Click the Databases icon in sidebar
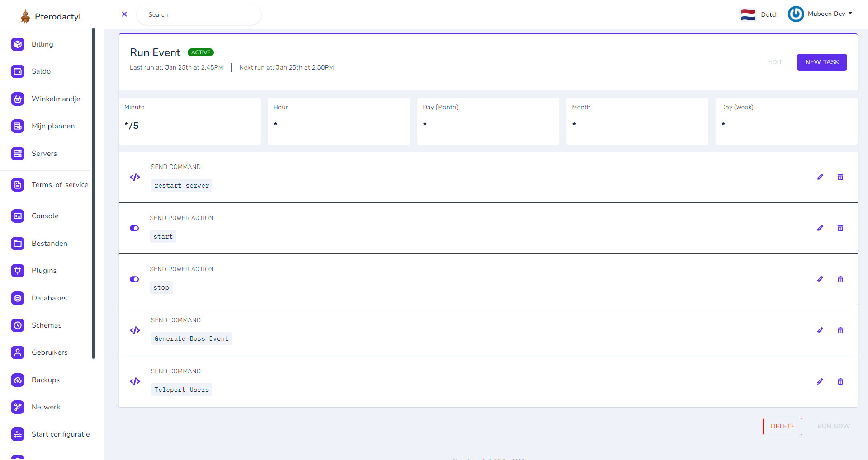 click(18, 298)
